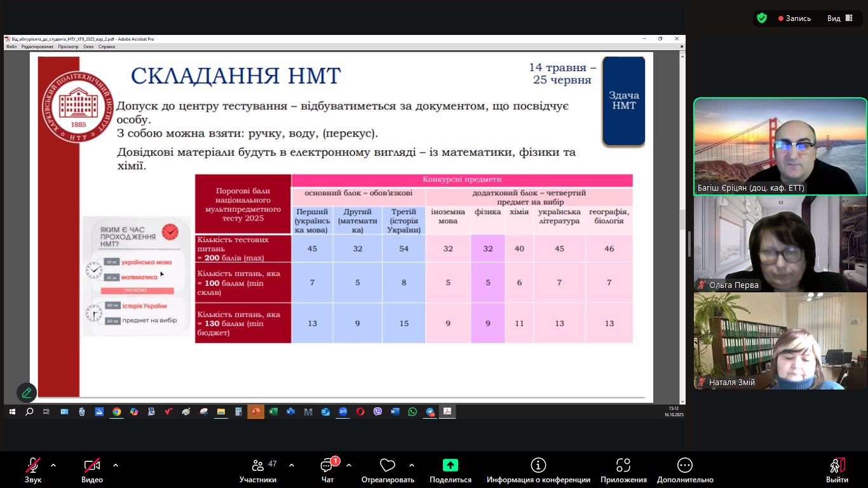Click the slide title СКЛАДАННЯ НМТ
Viewport: 868px width, 488px height.
(236, 76)
